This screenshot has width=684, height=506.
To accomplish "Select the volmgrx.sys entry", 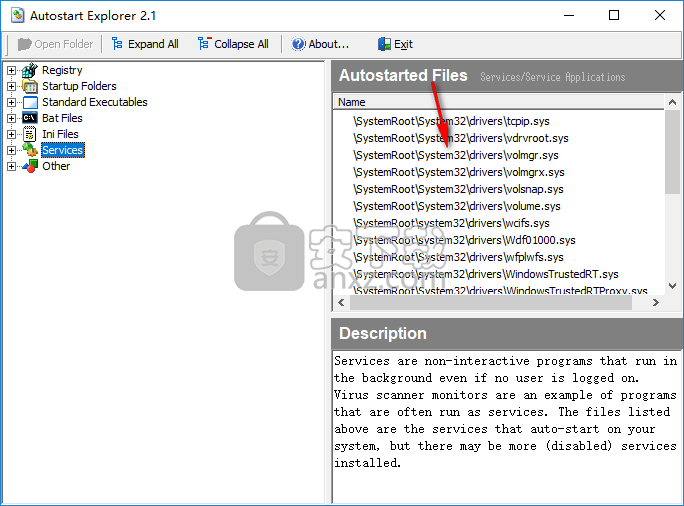I will point(459,172).
